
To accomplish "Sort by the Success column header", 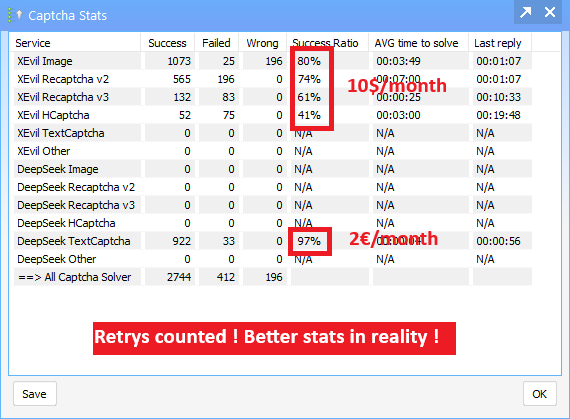I will (168, 43).
